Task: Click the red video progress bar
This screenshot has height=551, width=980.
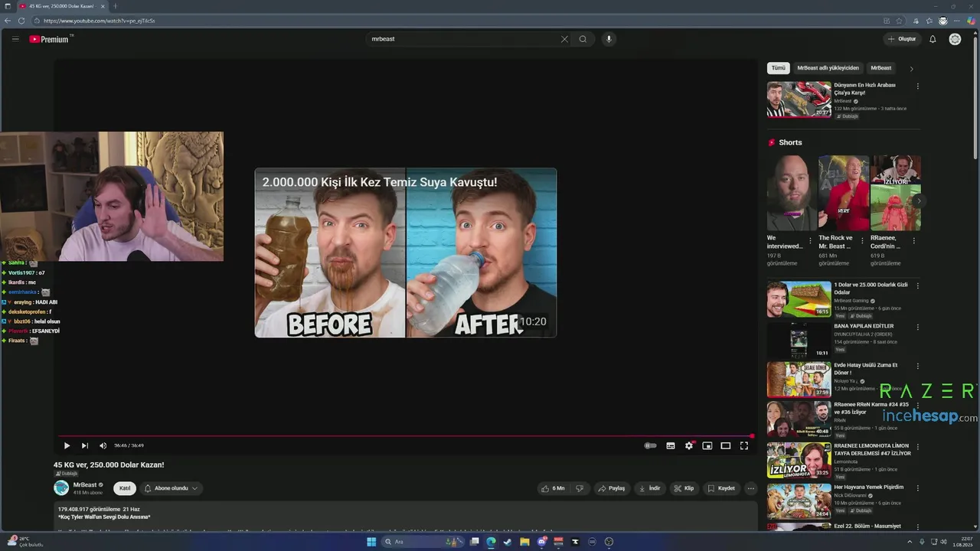Action: pos(406,436)
